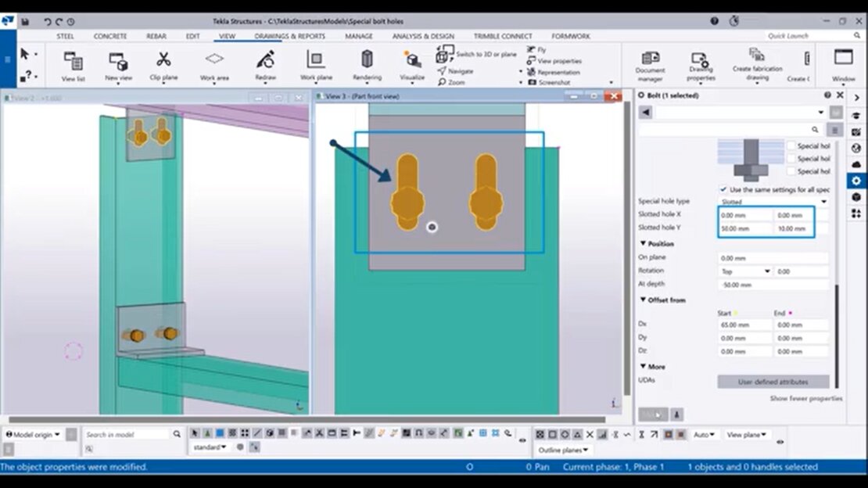Collapse the side pane with chevron
Screen dimensions: 868x488
tap(856, 98)
